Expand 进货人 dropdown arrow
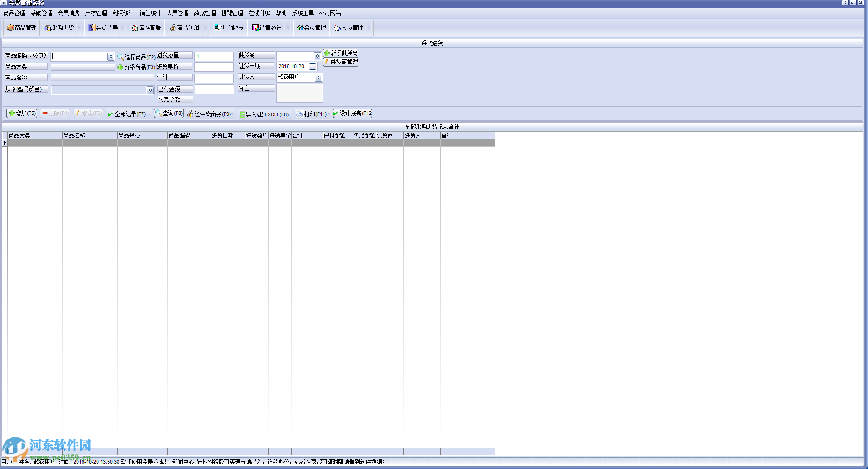Viewport: 868px width, 469px height. [x=319, y=78]
